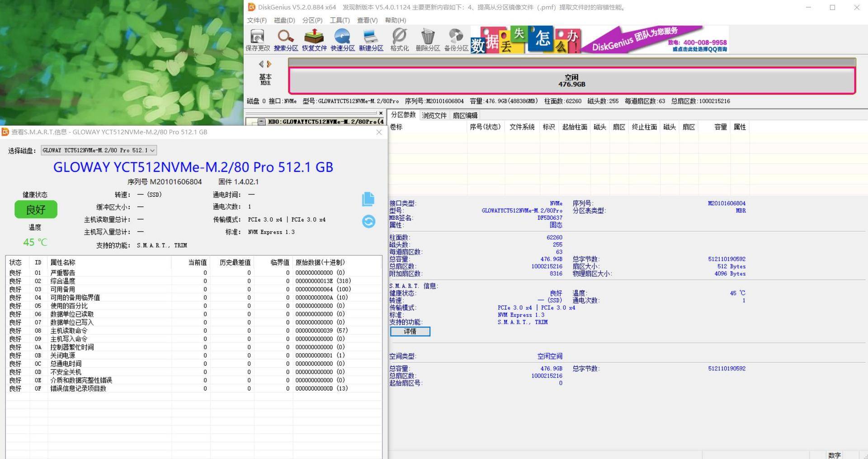Click the 格式化 (Format) toolbar icon
The image size is (868, 459).
[400, 39]
